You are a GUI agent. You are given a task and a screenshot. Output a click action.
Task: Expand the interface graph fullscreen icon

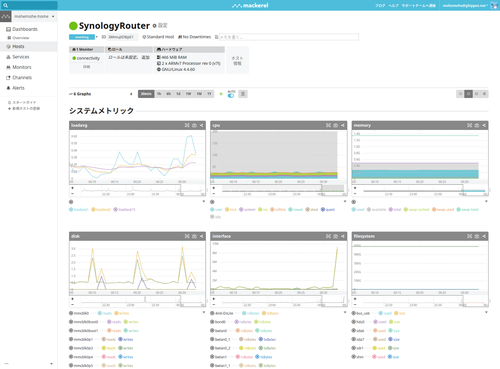point(328,236)
